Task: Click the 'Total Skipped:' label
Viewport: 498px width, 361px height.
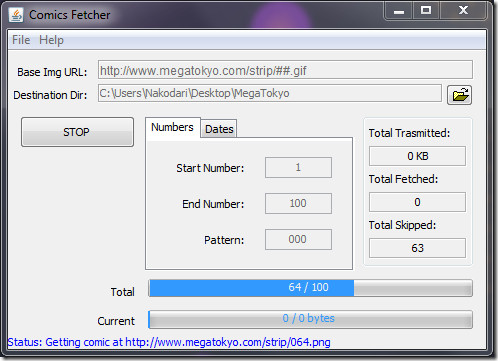Action: pyautogui.click(x=402, y=225)
